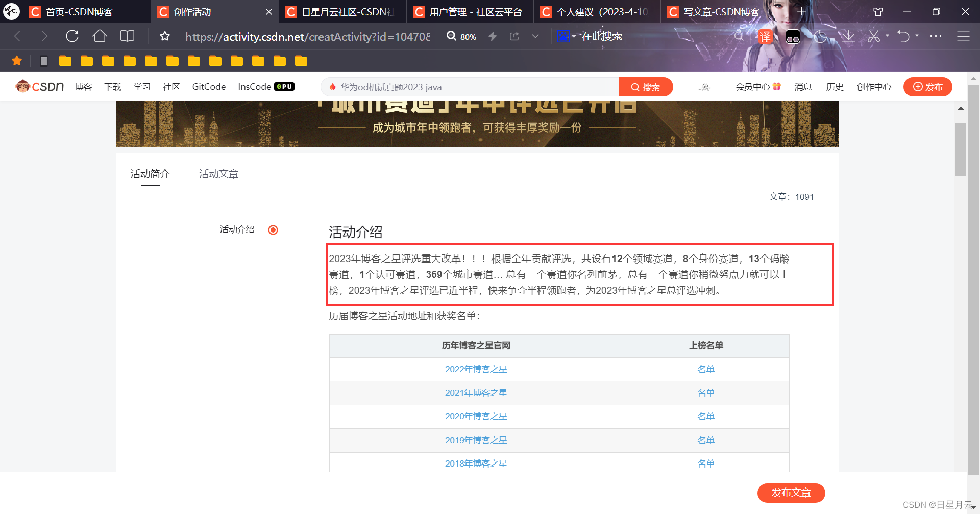Bookmark this page with star icon
980x514 pixels.
pos(164,36)
